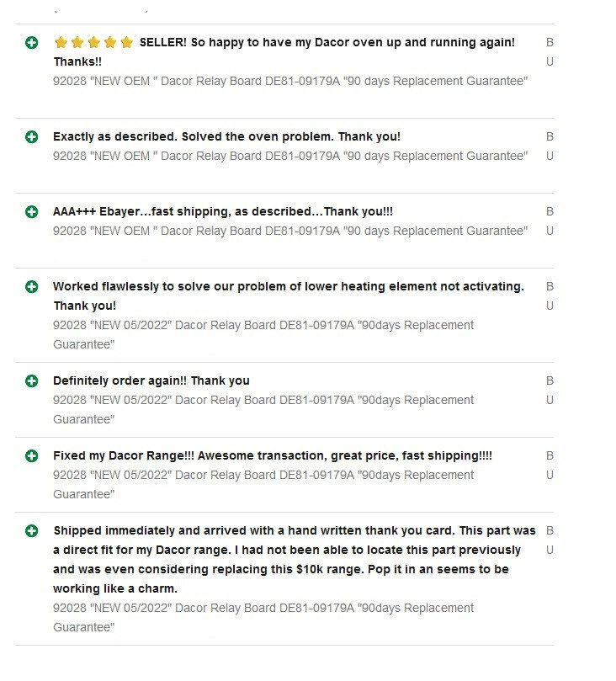616x681 pixels.
Task: Click the "Worked flawlessly to solve our problem" comment
Action: (288, 287)
